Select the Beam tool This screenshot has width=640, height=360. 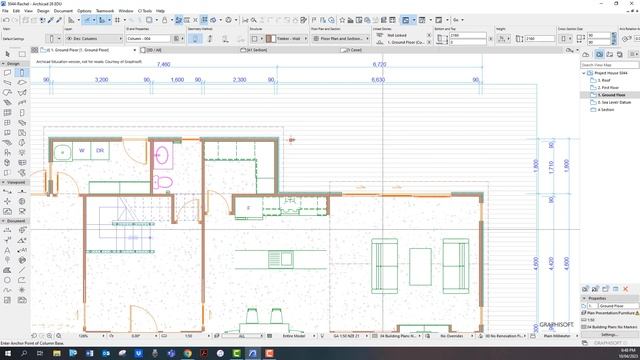point(7,82)
